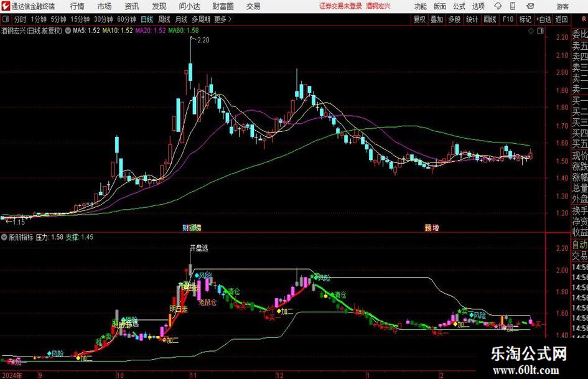Open F10 company info
The width and height of the screenshot is (588, 379).
point(508,19)
